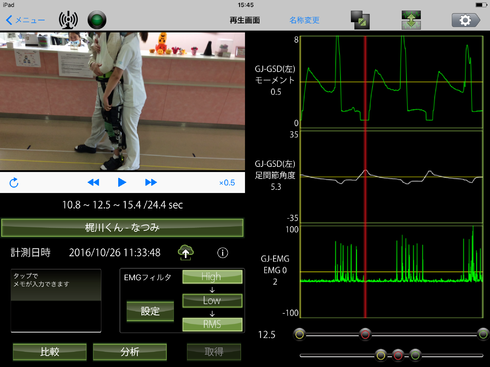Tap the overlapping squares overlay icon

(x=360, y=20)
